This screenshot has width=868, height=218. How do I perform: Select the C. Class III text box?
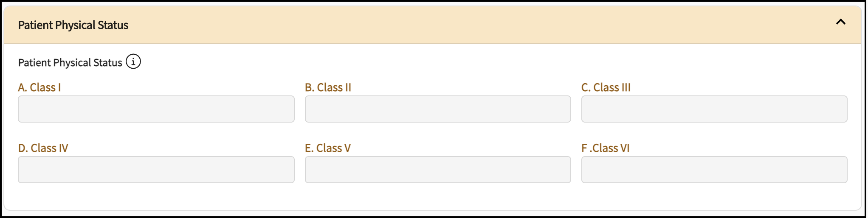pyautogui.click(x=714, y=109)
